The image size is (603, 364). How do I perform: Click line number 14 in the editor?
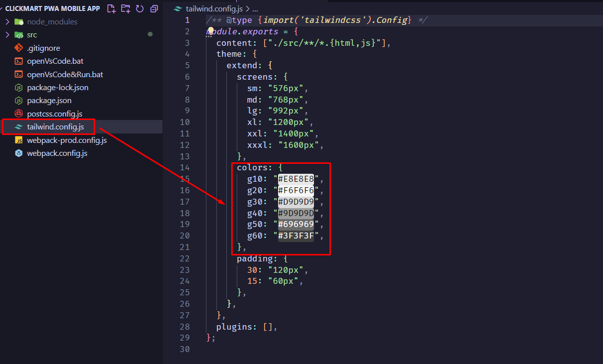[185, 167]
